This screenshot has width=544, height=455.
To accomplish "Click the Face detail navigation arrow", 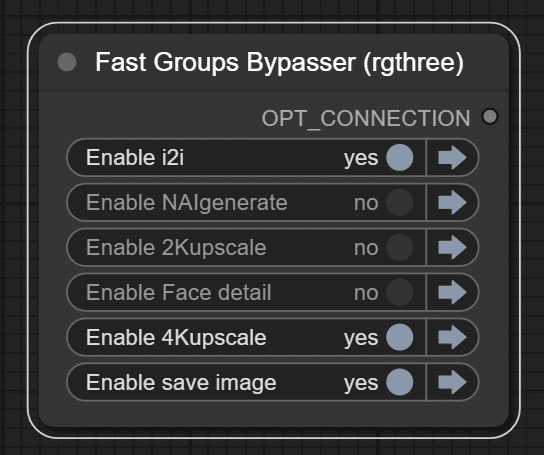I will (x=452, y=292).
